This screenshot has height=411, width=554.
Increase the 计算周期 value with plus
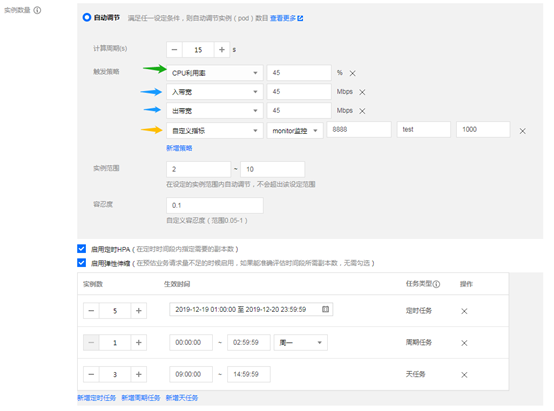point(222,50)
